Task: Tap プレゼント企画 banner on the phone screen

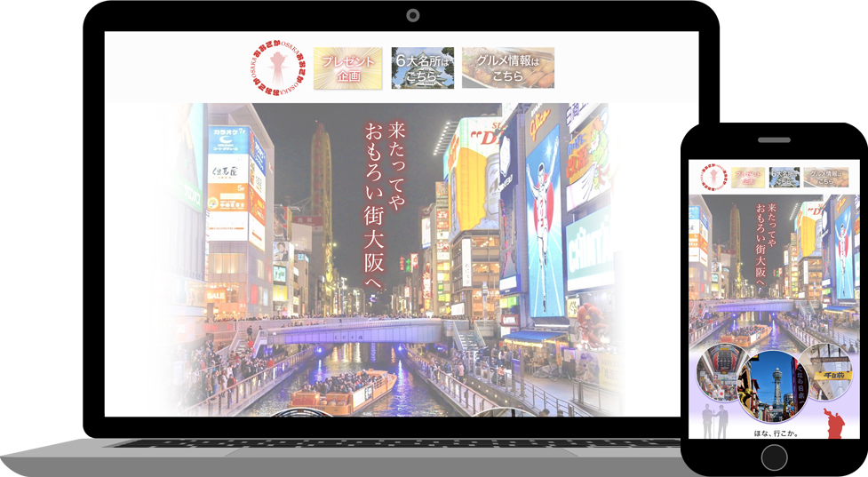Action: (x=747, y=177)
